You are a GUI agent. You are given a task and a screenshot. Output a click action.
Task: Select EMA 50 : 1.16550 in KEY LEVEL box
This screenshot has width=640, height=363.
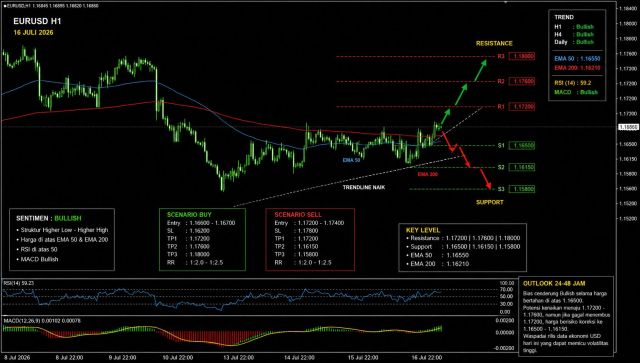[x=438, y=255]
